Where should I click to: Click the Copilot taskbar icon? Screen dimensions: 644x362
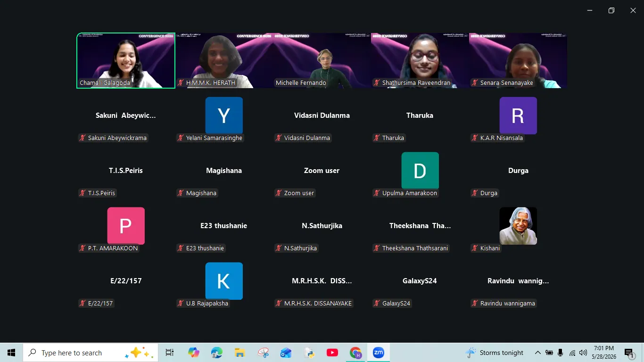(x=193, y=353)
